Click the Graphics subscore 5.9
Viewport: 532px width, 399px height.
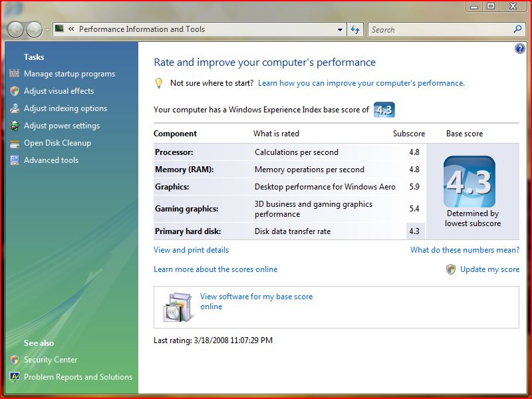coord(414,187)
